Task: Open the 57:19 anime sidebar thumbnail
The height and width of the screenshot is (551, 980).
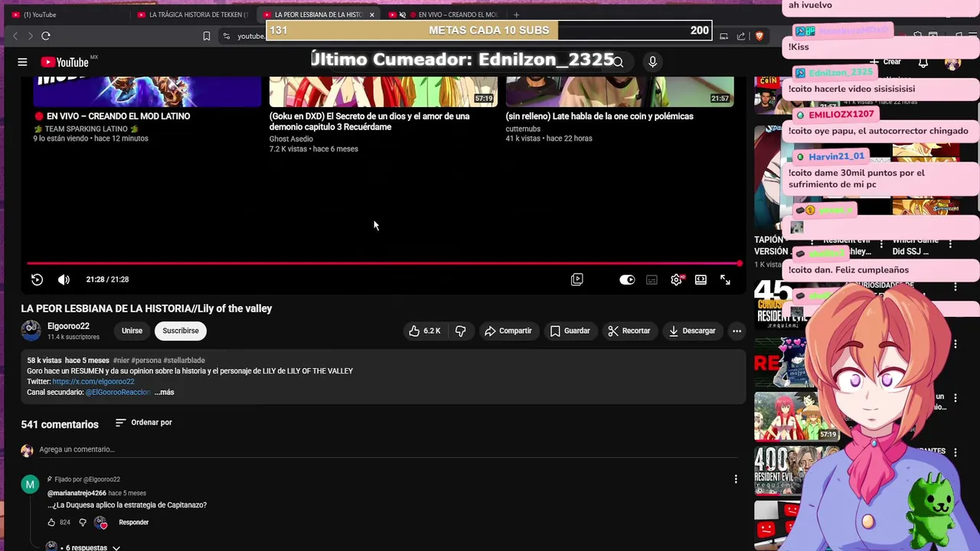Action: tap(796, 417)
